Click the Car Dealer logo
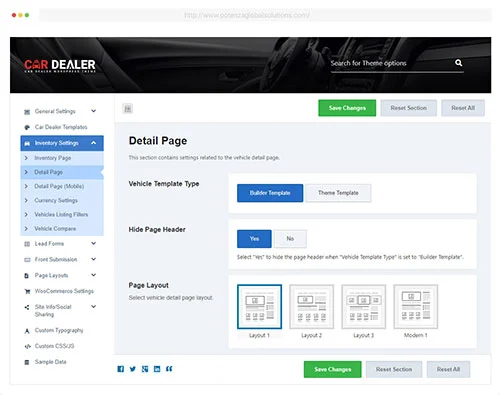Viewport: 500px width, 395px height. pyautogui.click(x=60, y=65)
